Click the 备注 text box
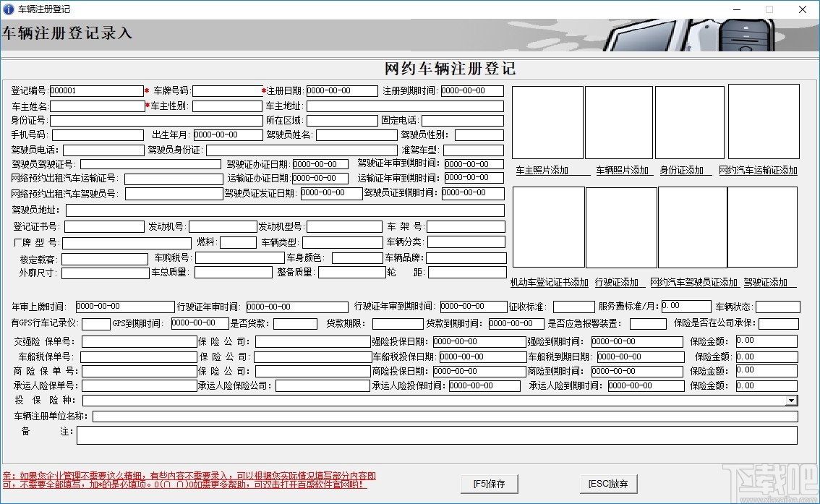 click(437, 435)
